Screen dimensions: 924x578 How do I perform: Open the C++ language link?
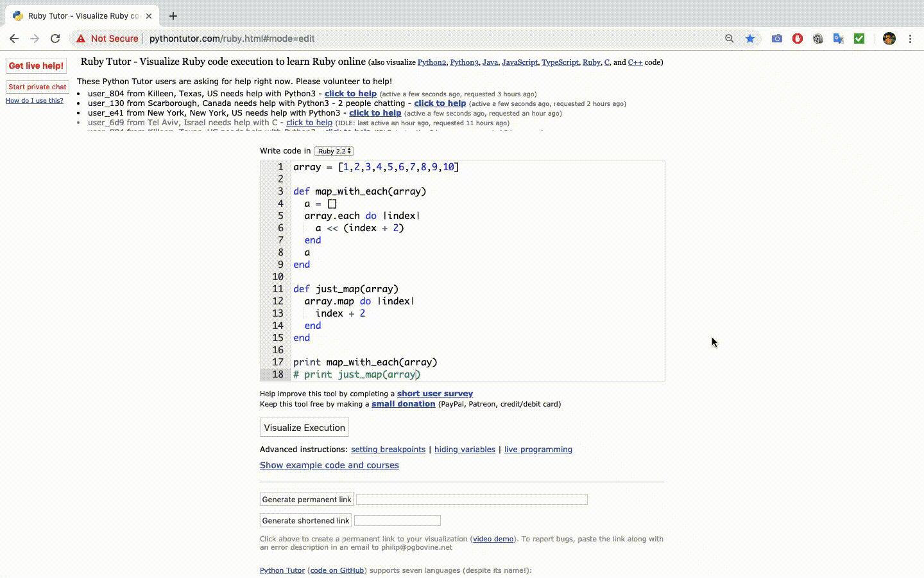[x=635, y=62]
